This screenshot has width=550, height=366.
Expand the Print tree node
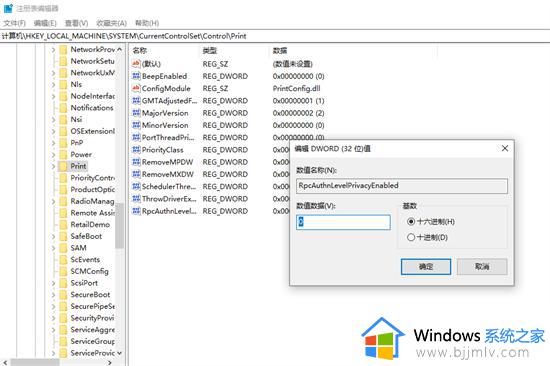[x=53, y=166]
